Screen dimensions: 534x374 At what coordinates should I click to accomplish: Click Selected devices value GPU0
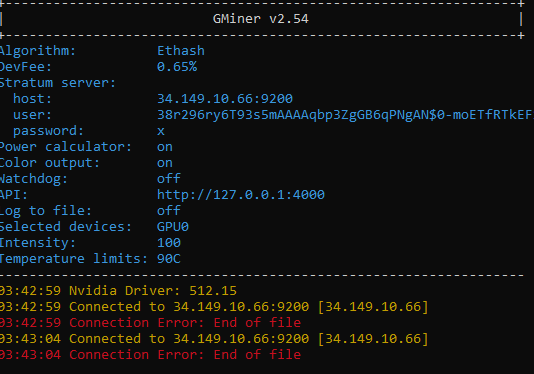click(x=173, y=227)
